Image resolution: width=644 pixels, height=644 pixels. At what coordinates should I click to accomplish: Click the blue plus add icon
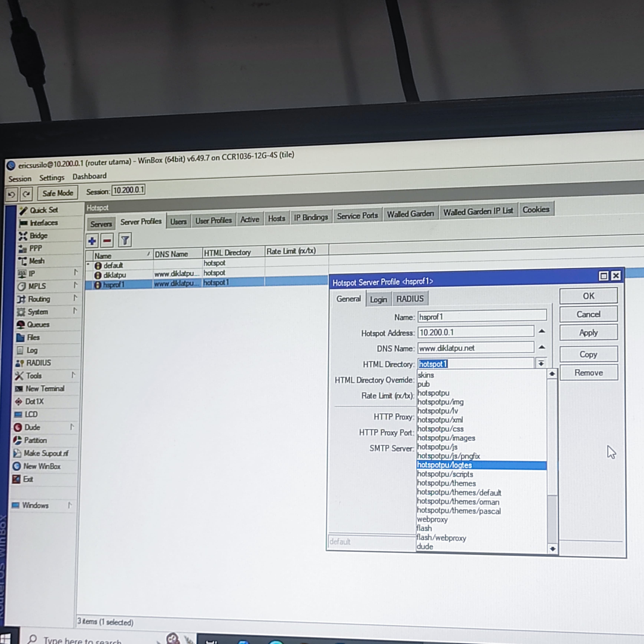tap(92, 241)
